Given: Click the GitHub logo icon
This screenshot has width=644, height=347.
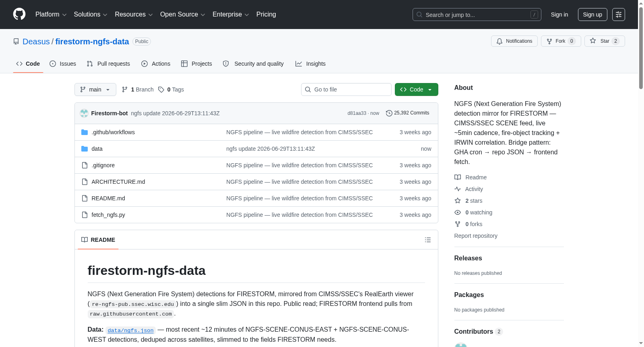Looking at the screenshot, I should (x=19, y=15).
